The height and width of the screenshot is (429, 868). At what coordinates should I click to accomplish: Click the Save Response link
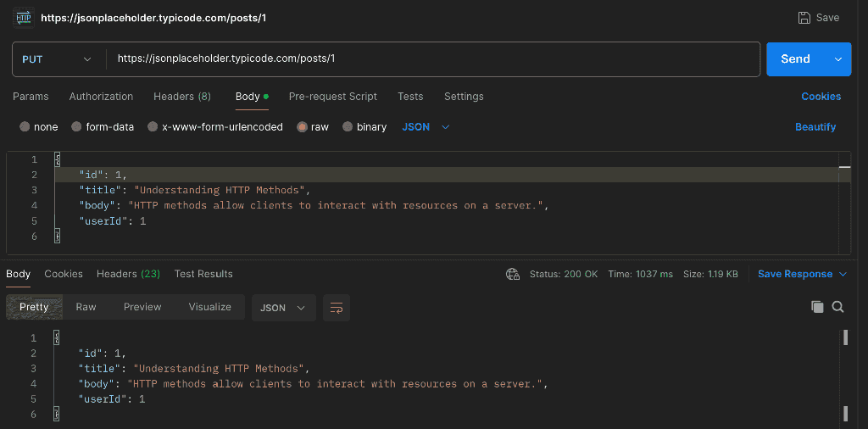coord(795,274)
